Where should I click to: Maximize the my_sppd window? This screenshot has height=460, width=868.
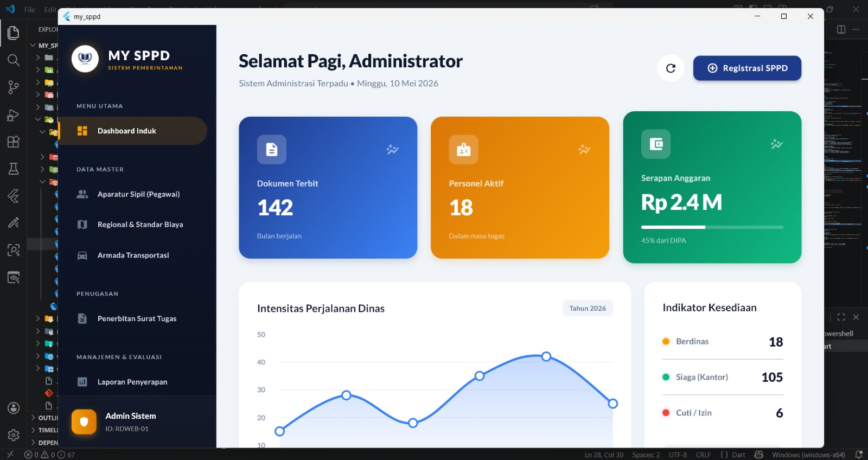pyautogui.click(x=784, y=16)
